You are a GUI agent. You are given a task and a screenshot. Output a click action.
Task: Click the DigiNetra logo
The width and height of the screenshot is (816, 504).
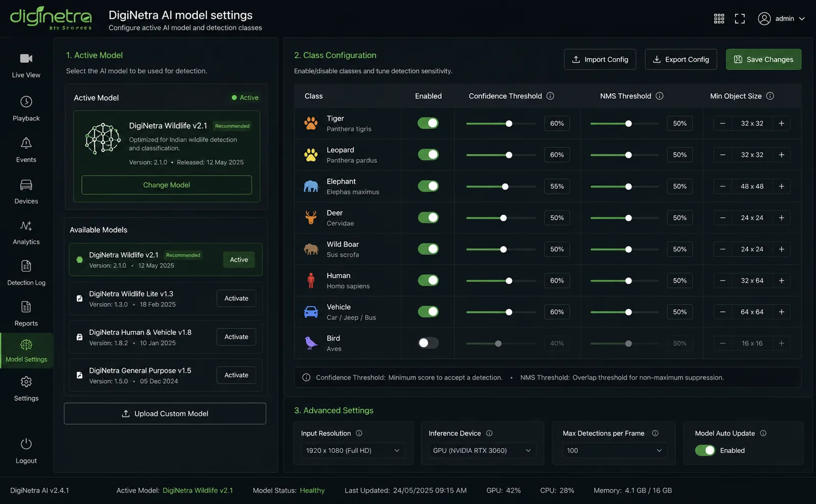point(51,18)
